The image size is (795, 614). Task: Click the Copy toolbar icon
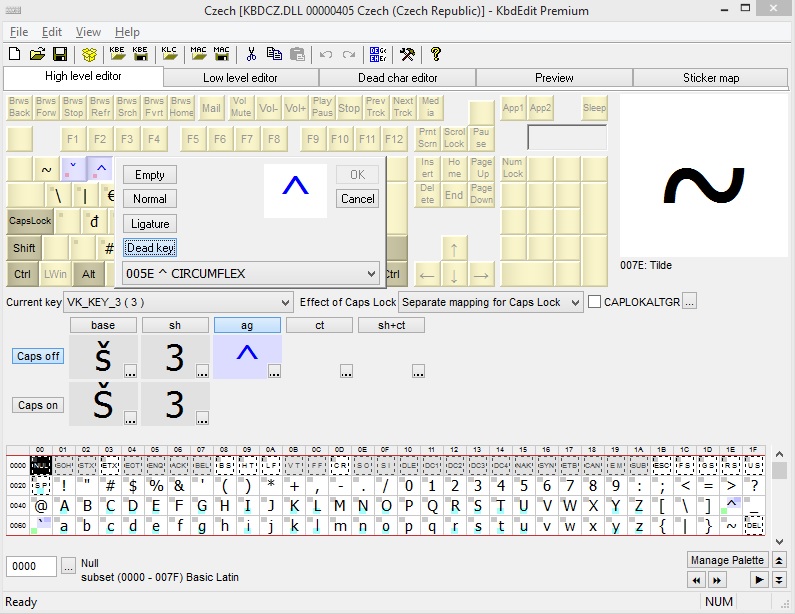pyautogui.click(x=274, y=54)
